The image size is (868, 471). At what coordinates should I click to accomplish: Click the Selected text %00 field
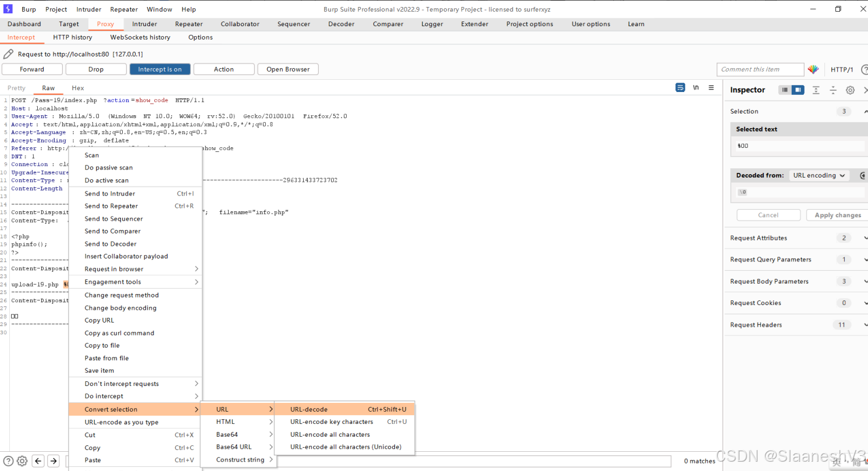tap(801, 146)
